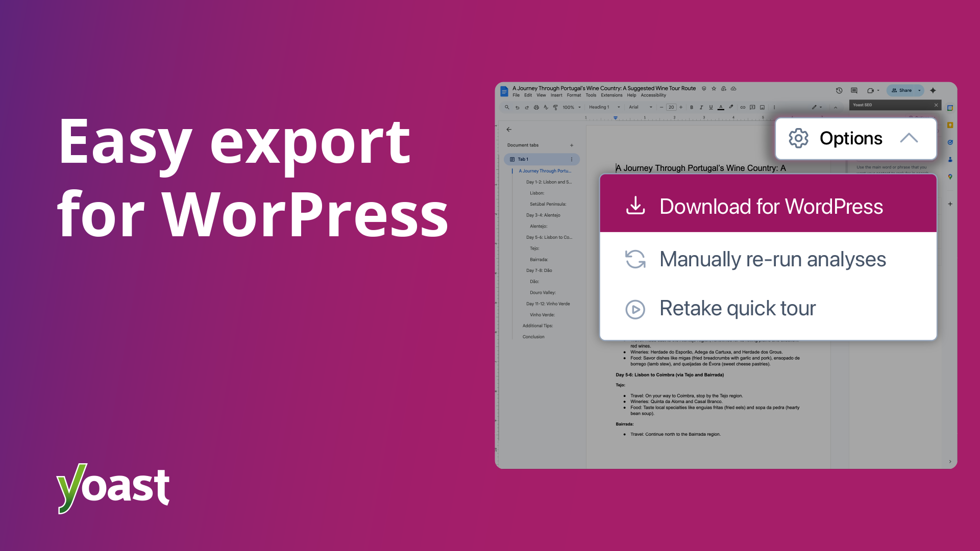Screen dimensions: 980x551
Task: Click the move-to-folder icon beside title
Action: click(723, 88)
